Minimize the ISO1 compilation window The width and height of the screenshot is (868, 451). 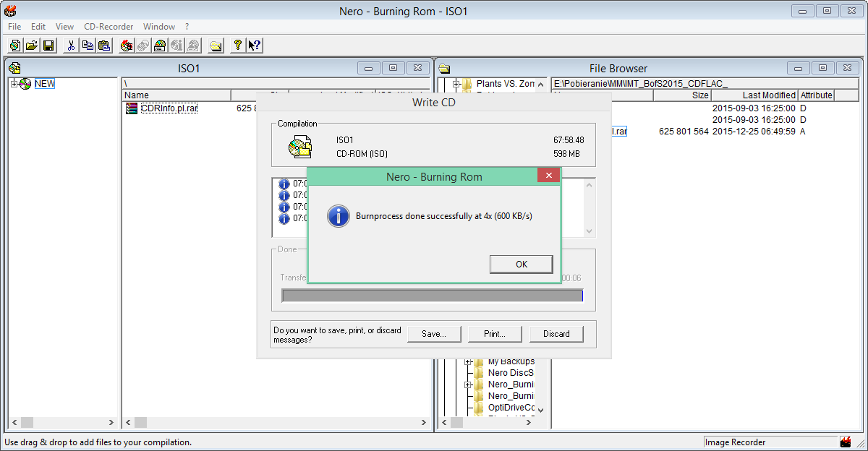[x=369, y=68]
